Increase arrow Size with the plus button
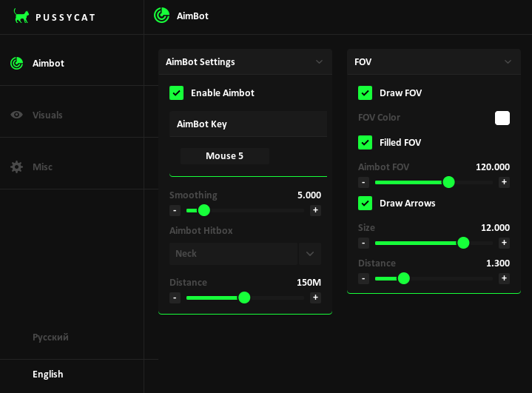This screenshot has height=393, width=532. tap(504, 243)
